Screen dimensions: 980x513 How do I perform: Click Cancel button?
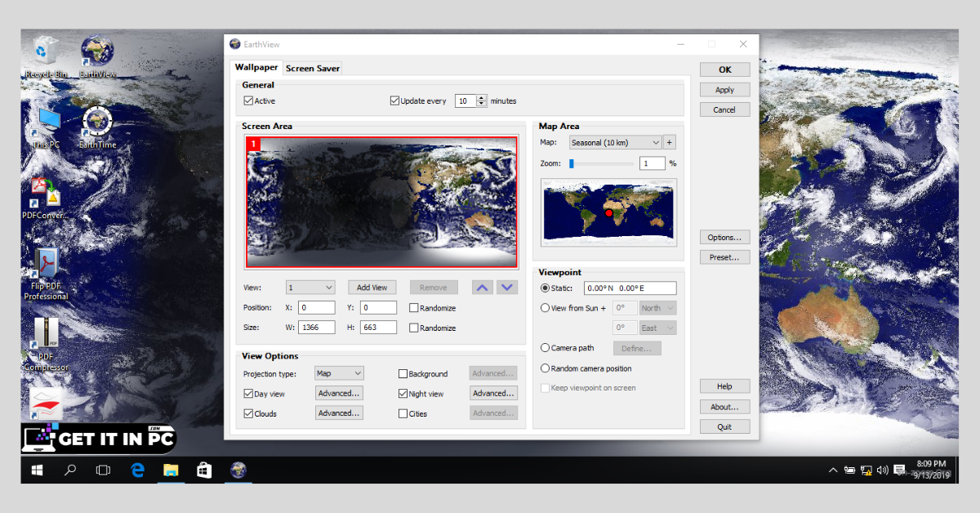pyautogui.click(x=724, y=109)
